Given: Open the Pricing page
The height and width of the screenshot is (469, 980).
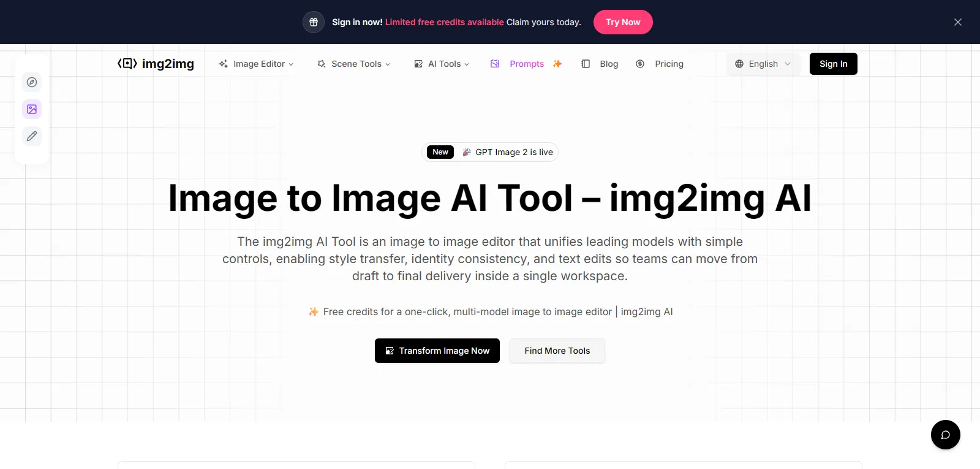Looking at the screenshot, I should [x=669, y=64].
